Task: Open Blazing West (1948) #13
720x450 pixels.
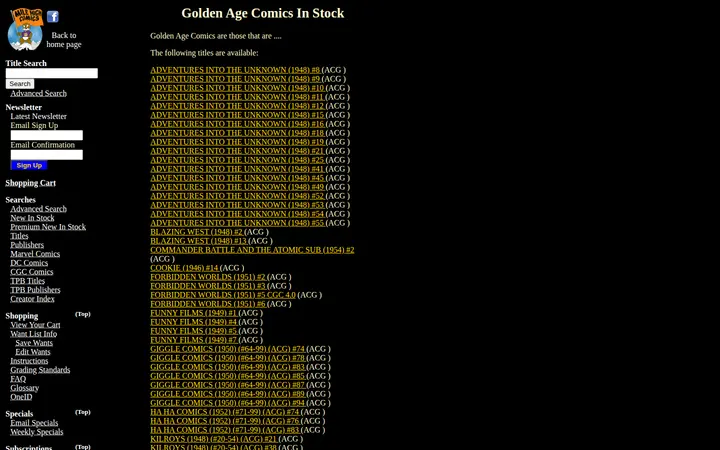Action: pos(198,241)
